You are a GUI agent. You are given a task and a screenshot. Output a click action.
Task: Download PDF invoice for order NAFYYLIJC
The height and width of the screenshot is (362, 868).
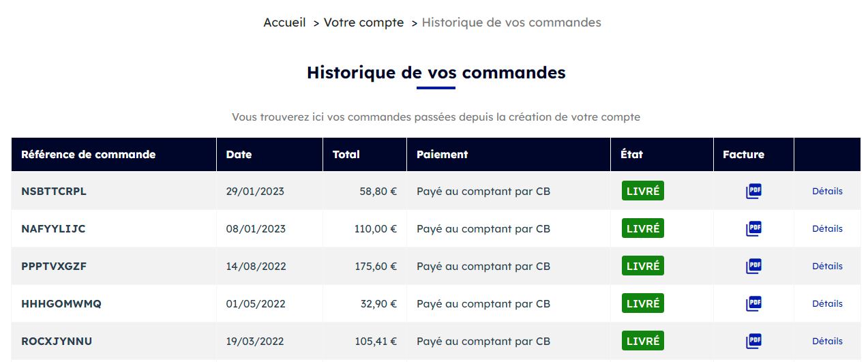[753, 228]
